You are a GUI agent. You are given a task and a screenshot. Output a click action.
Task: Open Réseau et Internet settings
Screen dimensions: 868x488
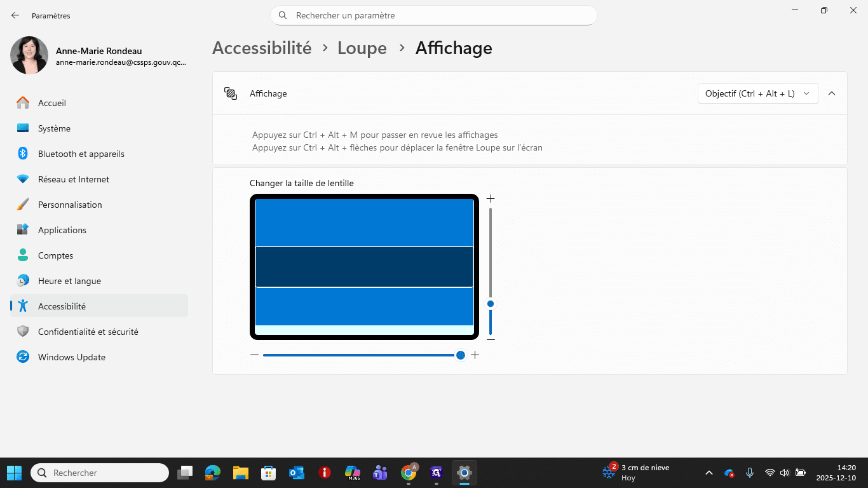tap(99, 179)
